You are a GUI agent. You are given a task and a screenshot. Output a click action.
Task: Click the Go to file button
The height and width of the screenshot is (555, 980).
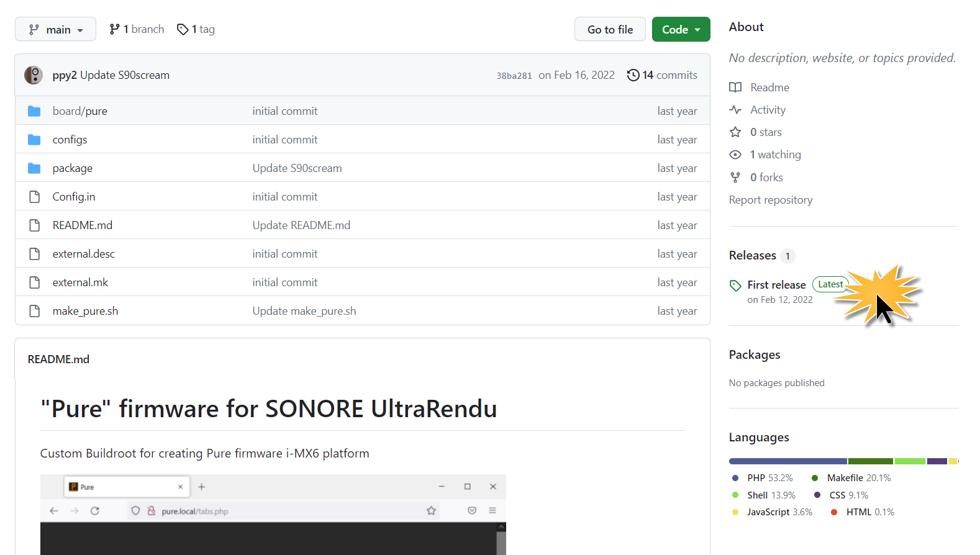point(610,29)
